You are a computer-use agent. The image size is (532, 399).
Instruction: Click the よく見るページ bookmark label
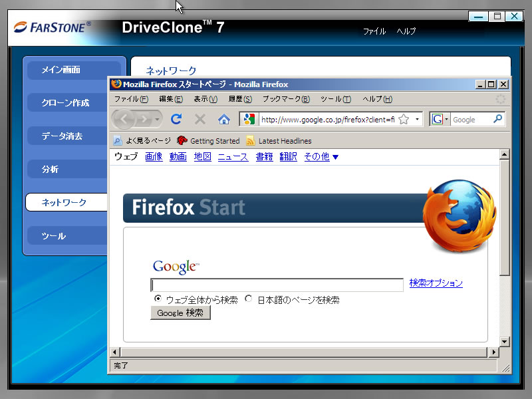click(x=148, y=141)
